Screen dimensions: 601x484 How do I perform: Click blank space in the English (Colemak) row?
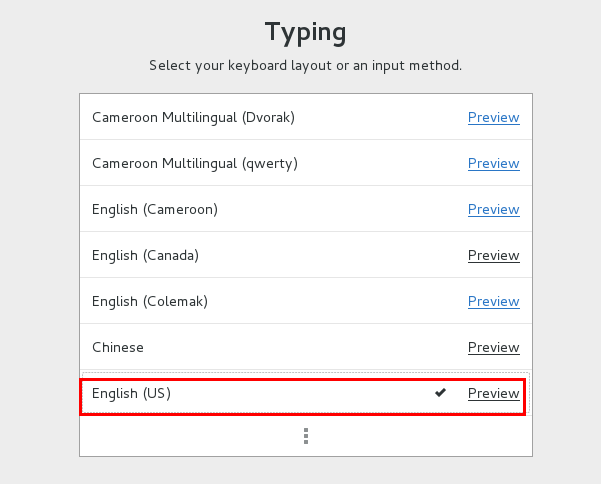point(337,301)
